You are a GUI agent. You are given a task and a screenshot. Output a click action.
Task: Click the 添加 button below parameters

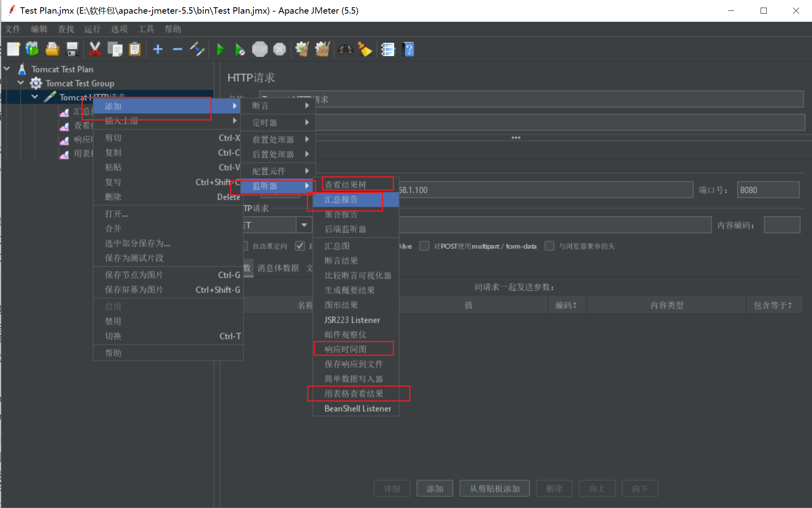tap(435, 489)
